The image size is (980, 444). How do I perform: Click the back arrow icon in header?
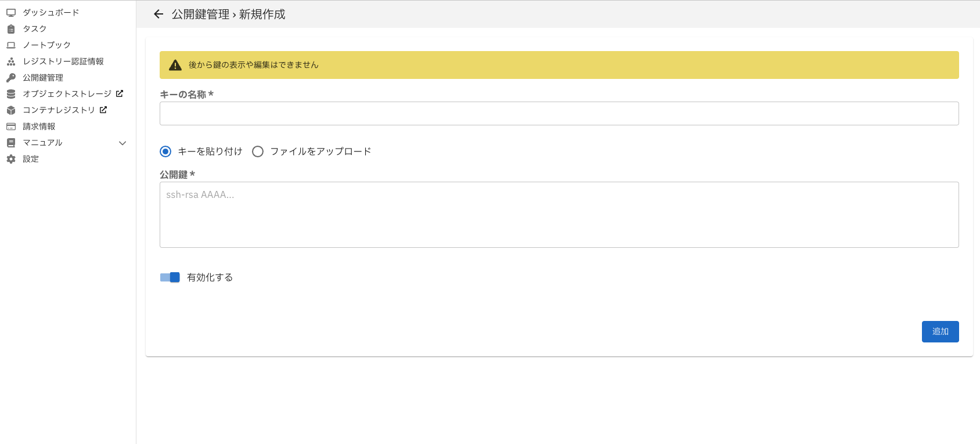pyautogui.click(x=158, y=15)
